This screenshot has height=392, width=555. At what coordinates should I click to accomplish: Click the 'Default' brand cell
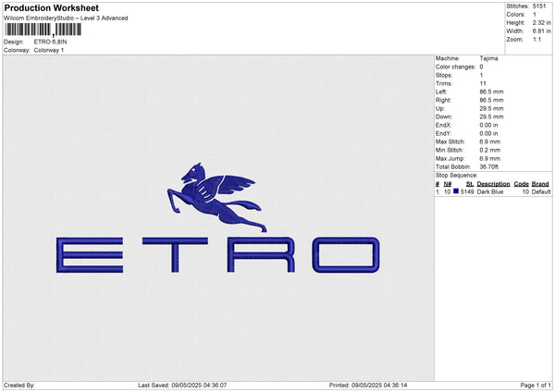pyautogui.click(x=541, y=191)
